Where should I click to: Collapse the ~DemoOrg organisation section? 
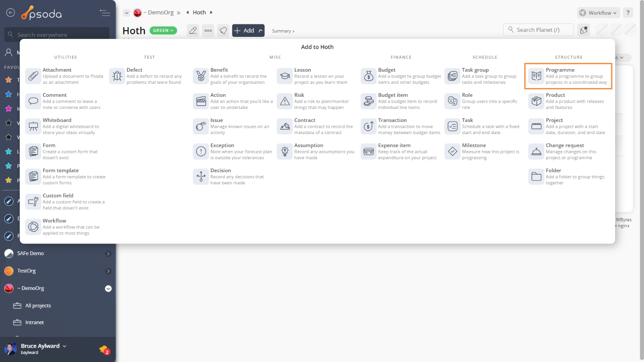click(108, 288)
